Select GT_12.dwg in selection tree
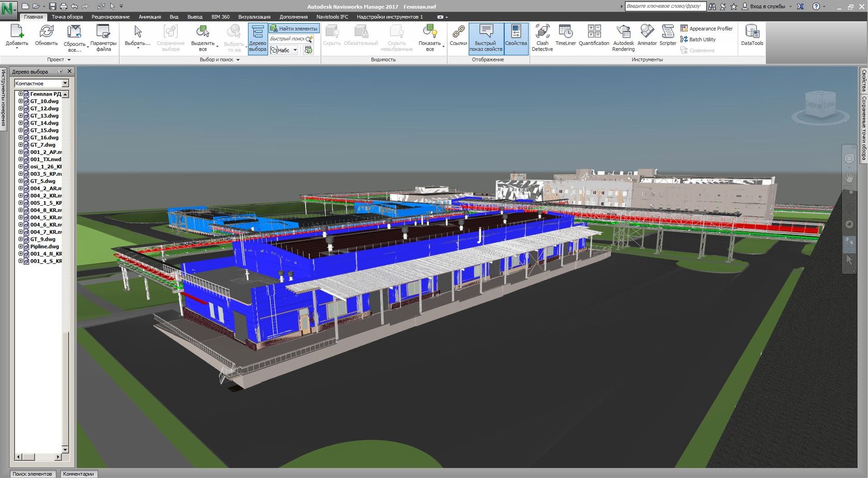Screen dimensions: 868x478 point(44,109)
